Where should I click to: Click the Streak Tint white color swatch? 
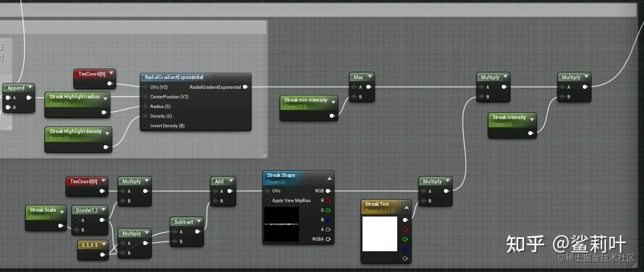coord(380,234)
